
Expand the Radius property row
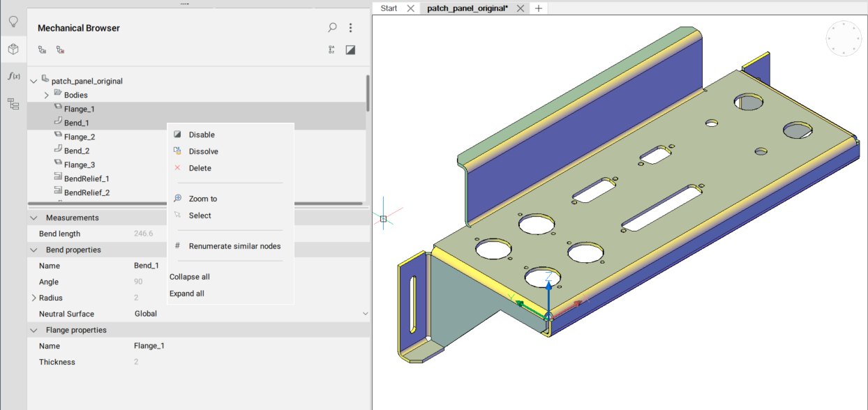pyautogui.click(x=33, y=298)
